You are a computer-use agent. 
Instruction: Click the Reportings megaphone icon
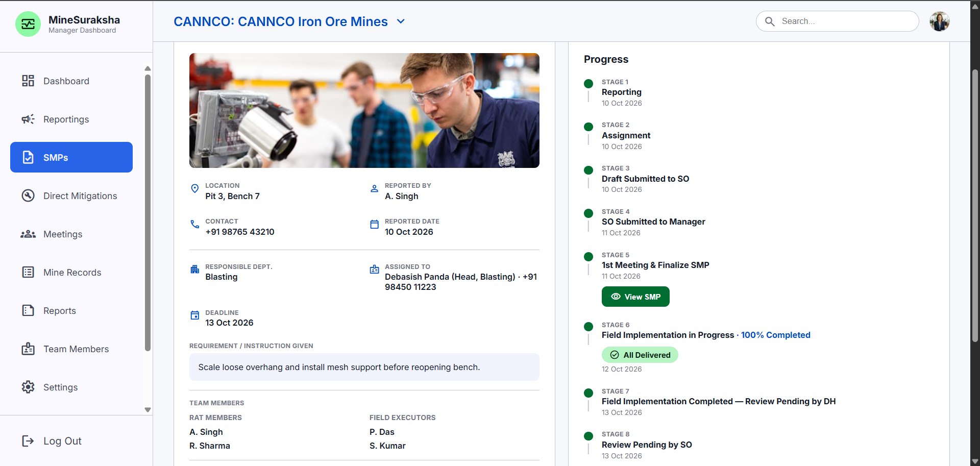coord(28,119)
